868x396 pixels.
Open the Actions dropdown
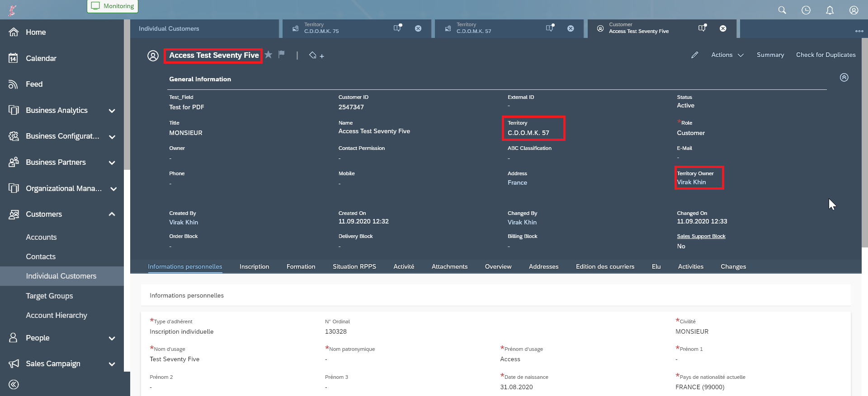pos(727,55)
